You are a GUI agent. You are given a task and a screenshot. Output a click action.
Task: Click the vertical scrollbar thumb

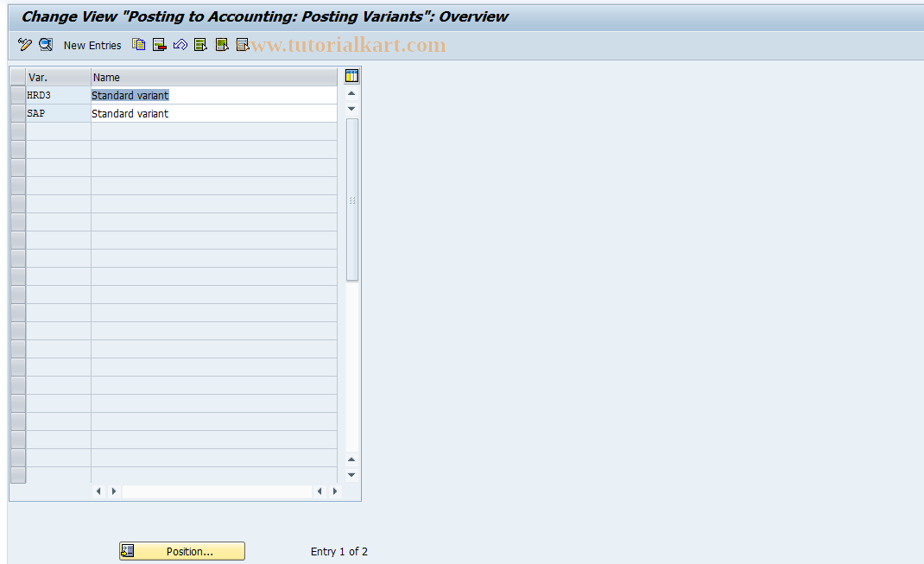(x=352, y=200)
